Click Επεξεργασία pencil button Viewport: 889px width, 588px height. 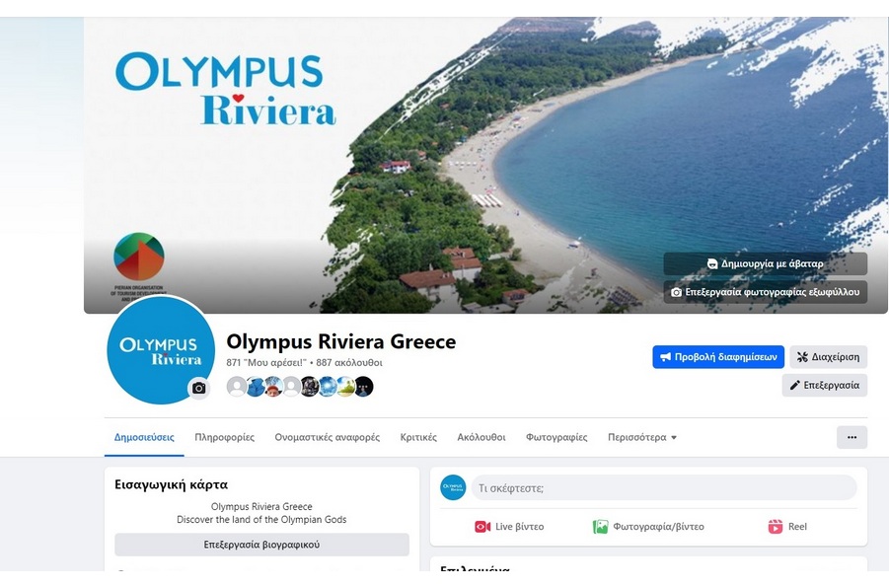[x=824, y=385]
